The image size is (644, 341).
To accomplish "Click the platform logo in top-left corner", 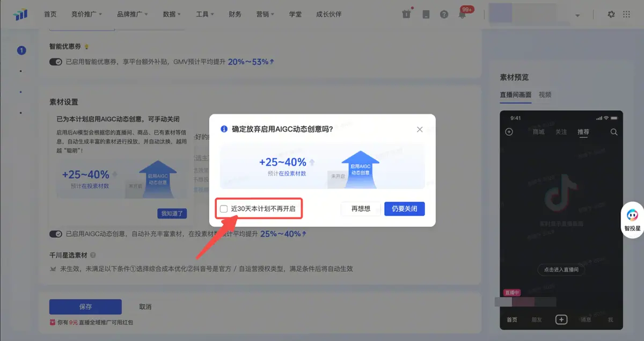I will click(x=20, y=14).
